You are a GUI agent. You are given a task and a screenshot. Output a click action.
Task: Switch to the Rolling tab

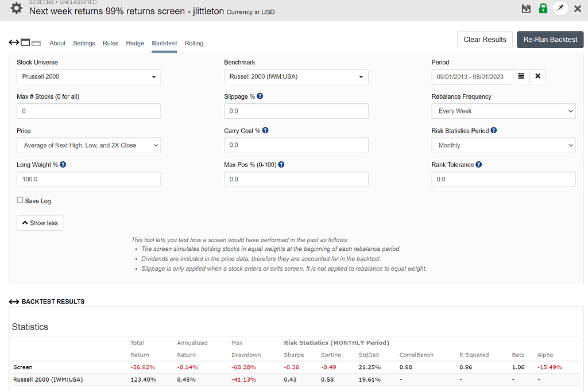194,43
